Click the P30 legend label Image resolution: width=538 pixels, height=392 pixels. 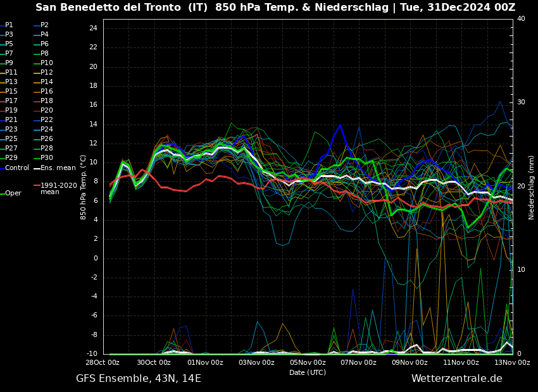pyautogui.click(x=47, y=158)
